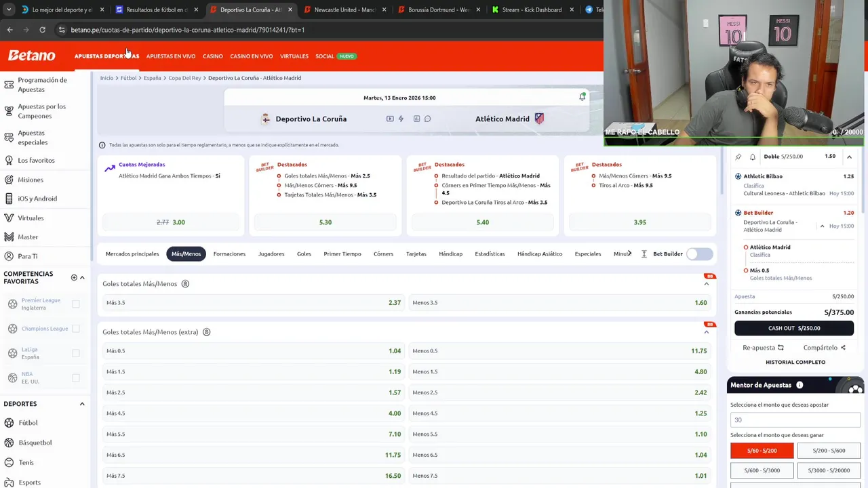Open Básquetbol under Deportes
The height and width of the screenshot is (488, 868).
coord(35,443)
